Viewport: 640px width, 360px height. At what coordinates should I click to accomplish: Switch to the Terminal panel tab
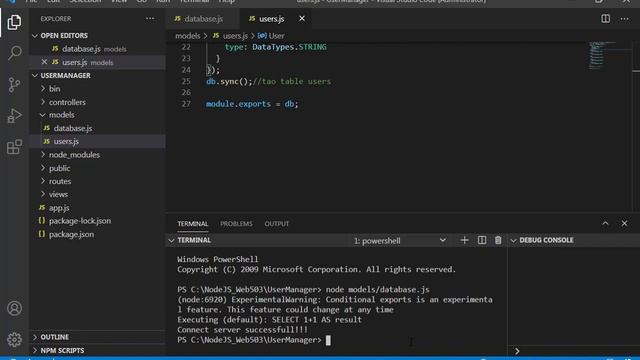click(193, 224)
